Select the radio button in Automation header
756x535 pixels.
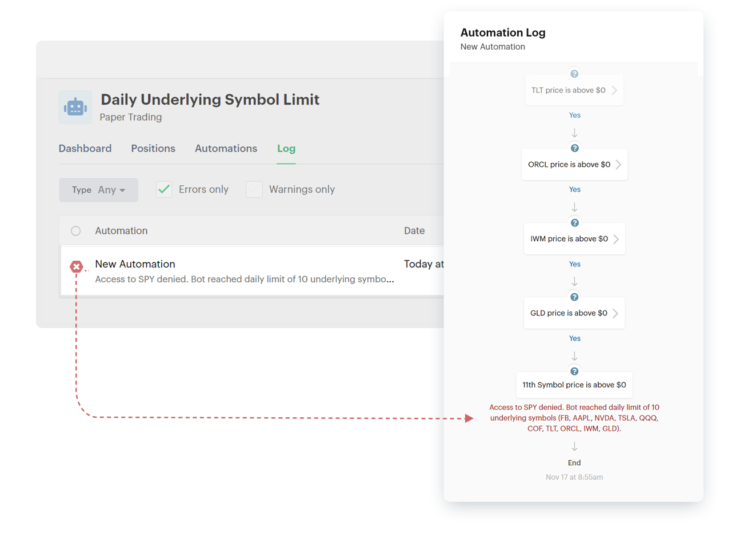(x=76, y=231)
